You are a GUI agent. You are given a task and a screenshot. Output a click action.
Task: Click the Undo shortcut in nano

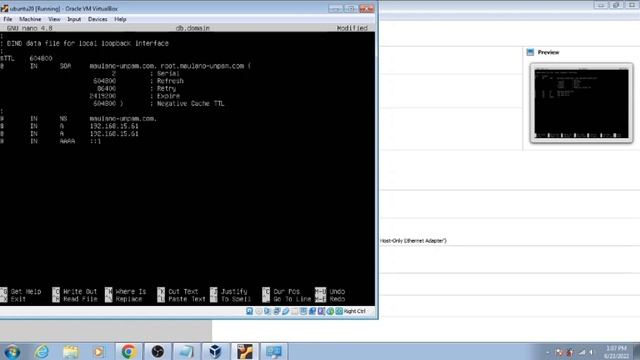[x=330, y=291]
